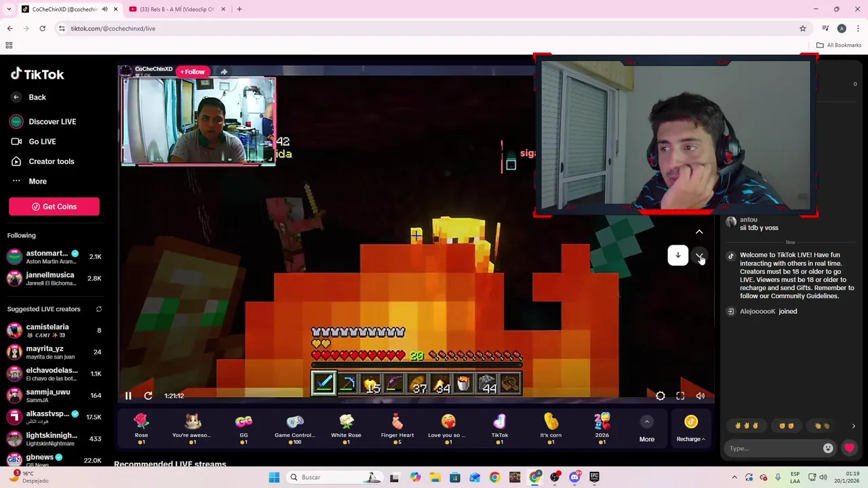The height and width of the screenshot is (488, 868).
Task: Send the Rose gift
Action: [x=141, y=429]
